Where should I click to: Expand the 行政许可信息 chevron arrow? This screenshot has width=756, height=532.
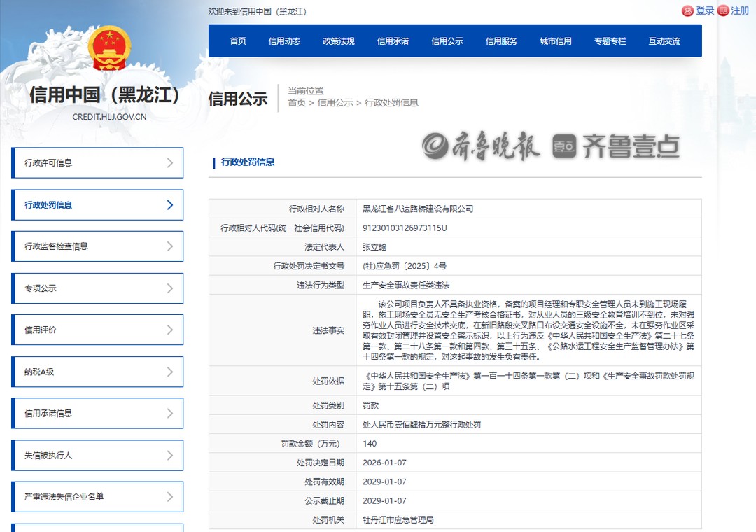coord(169,163)
